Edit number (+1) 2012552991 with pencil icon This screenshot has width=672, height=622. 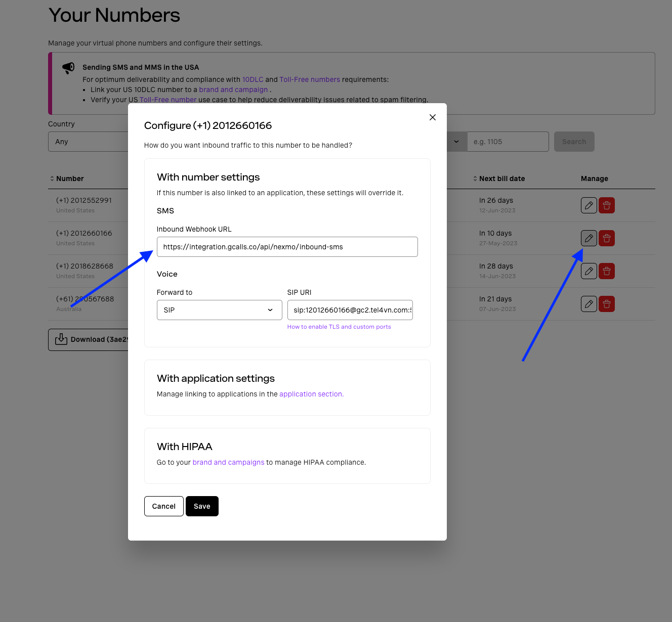pos(589,205)
